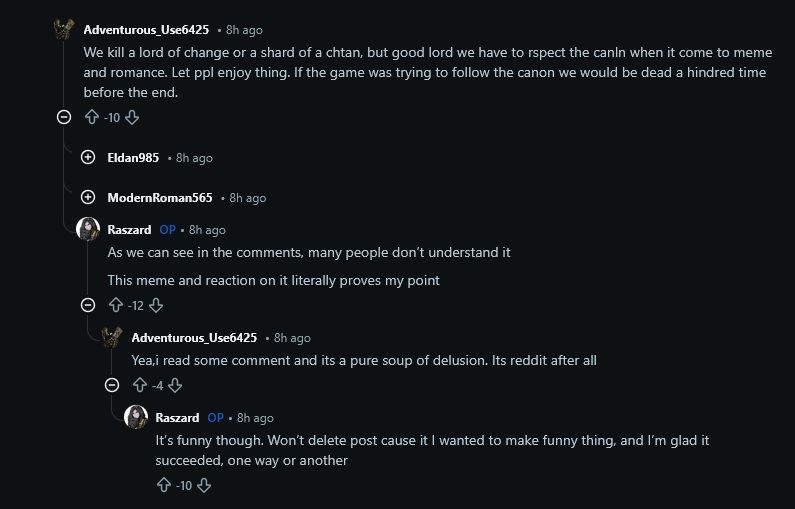Upvote the 'pure soup of delusion' comment
This screenshot has height=509, width=795.
(140, 385)
